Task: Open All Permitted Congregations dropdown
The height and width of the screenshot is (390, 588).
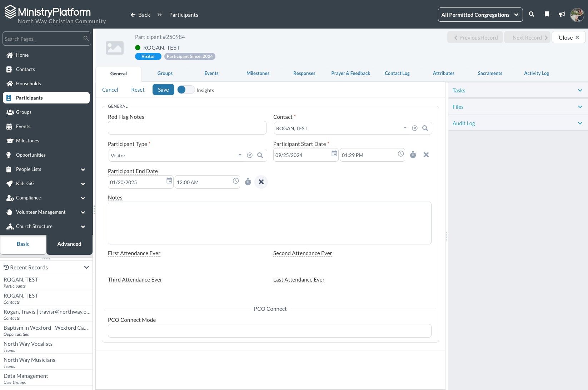Action: pos(480,15)
